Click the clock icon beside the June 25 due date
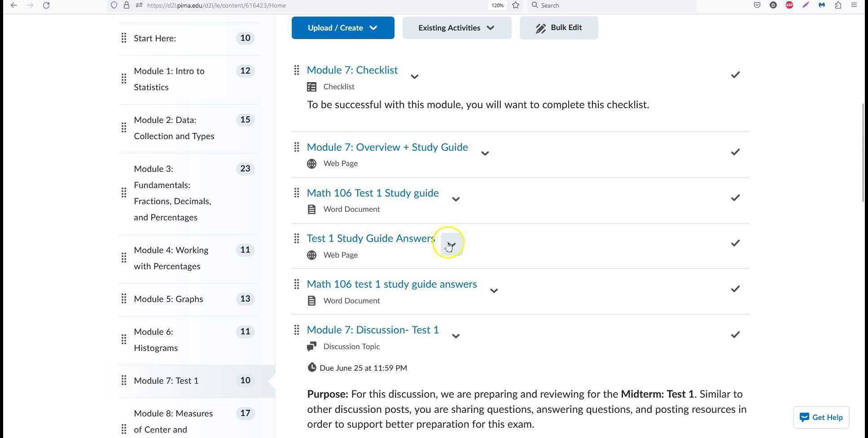 point(312,367)
